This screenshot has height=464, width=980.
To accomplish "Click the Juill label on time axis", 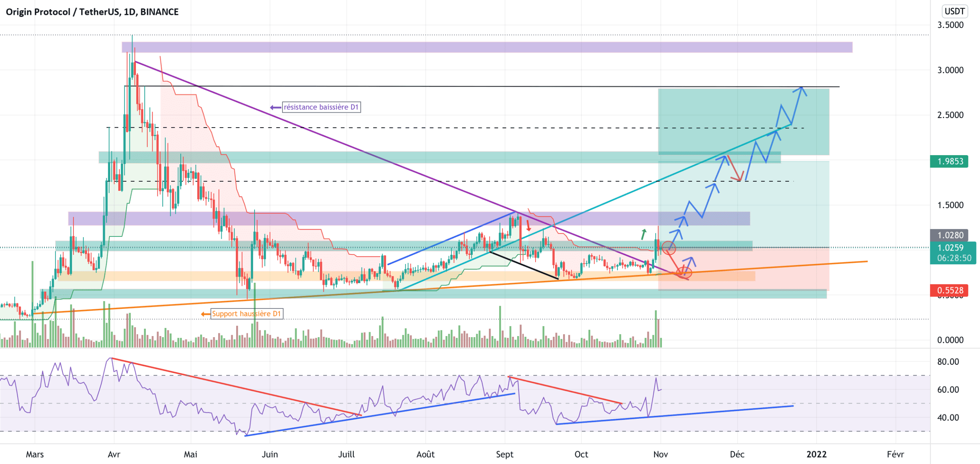I will [346, 454].
